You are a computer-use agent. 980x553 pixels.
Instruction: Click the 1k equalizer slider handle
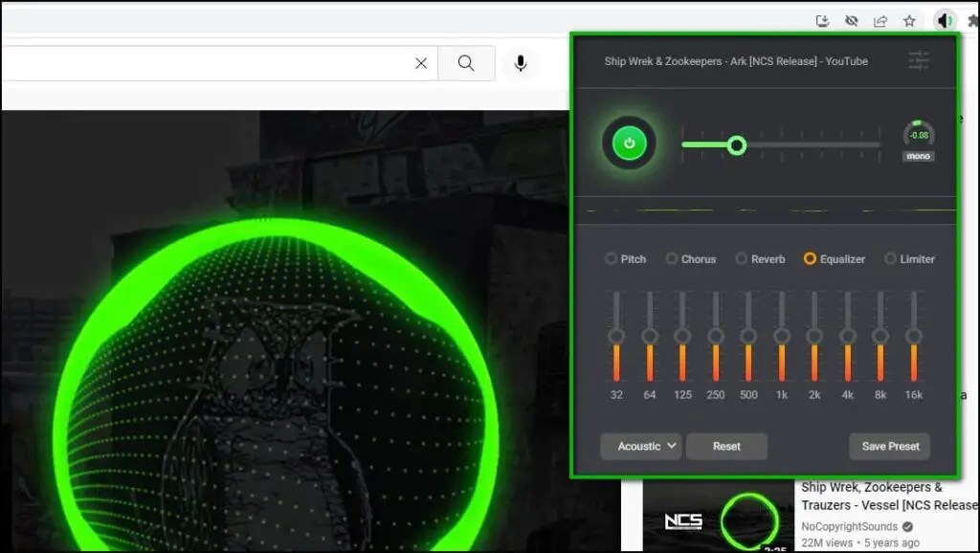[781, 336]
